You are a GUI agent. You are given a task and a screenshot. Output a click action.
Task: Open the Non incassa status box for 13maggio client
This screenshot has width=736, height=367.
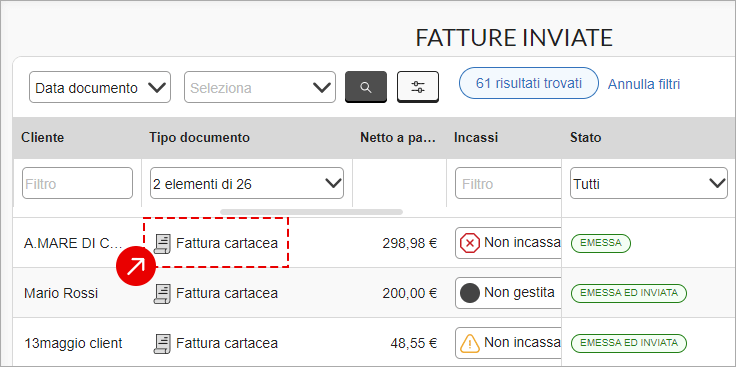point(508,343)
